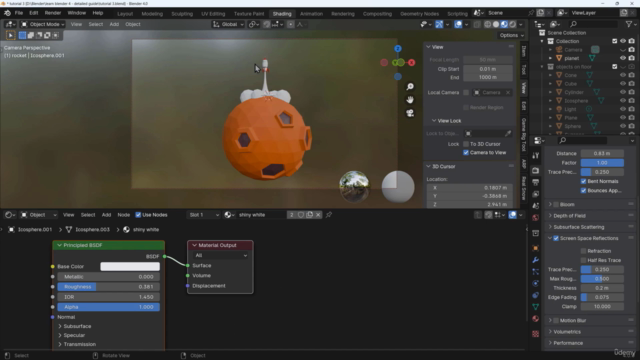
Task: Click the 3D Cursor X location field
Action: pyautogui.click(x=469, y=188)
